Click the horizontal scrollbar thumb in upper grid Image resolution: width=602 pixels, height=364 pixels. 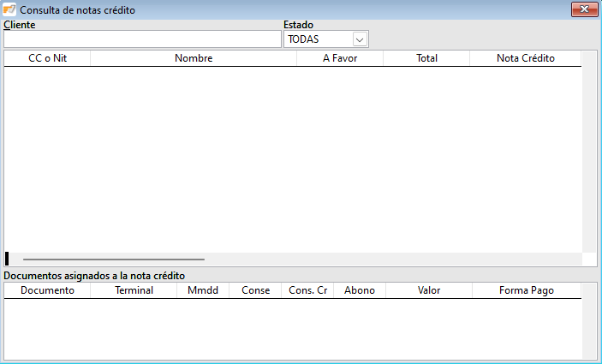[x=114, y=259]
